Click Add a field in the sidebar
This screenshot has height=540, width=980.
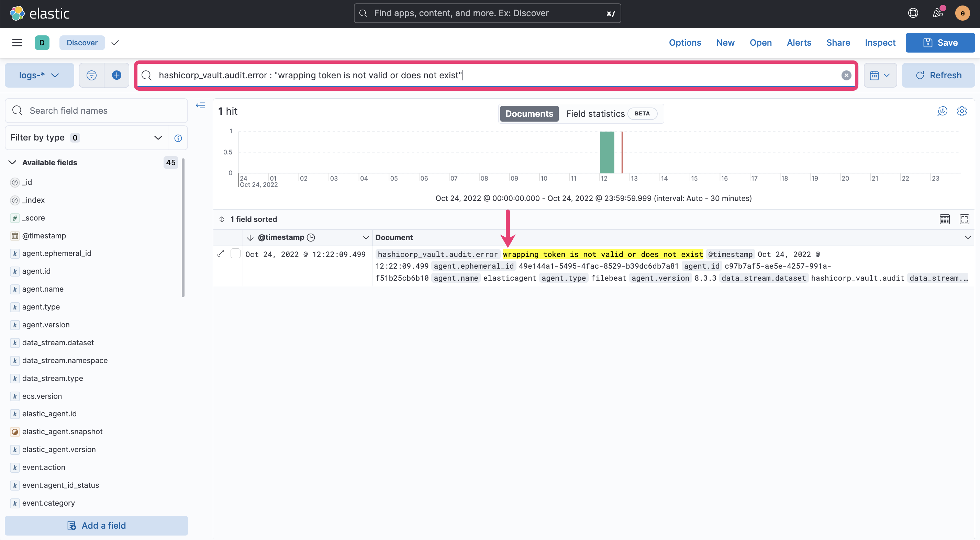pyautogui.click(x=96, y=526)
